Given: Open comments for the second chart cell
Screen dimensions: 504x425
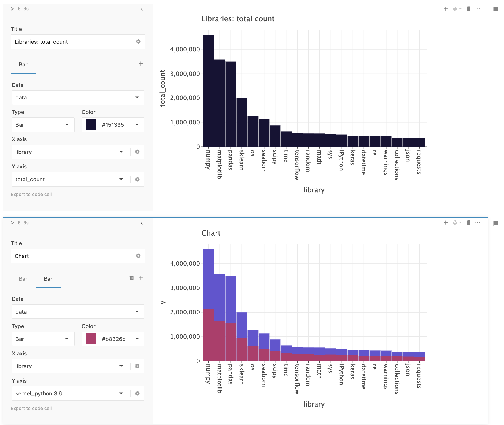Looking at the screenshot, I should (x=496, y=223).
